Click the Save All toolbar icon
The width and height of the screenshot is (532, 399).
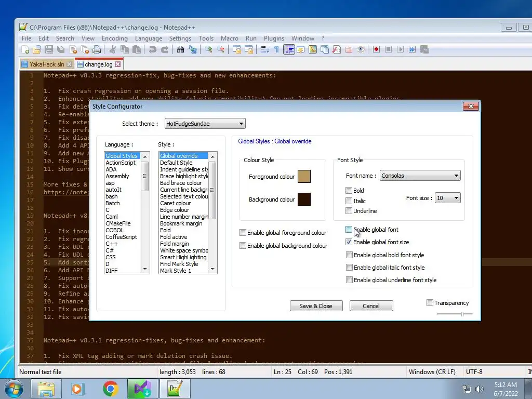pos(61,49)
